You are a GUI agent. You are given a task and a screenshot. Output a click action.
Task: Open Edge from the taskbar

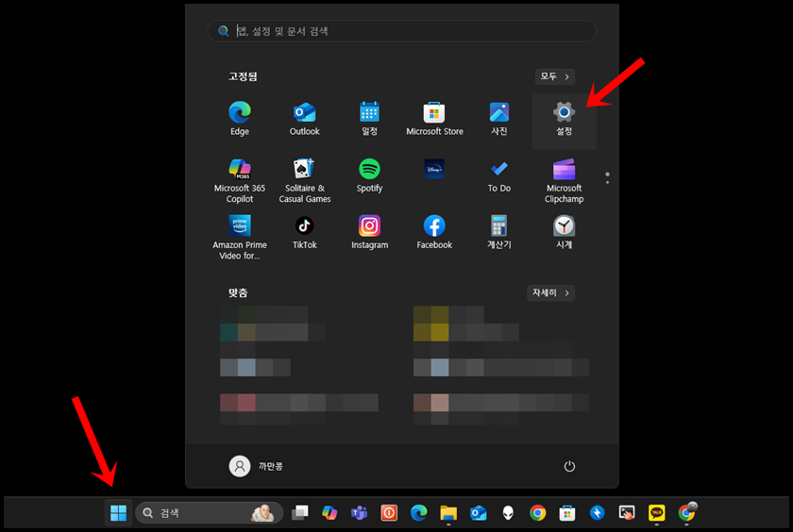[419, 513]
